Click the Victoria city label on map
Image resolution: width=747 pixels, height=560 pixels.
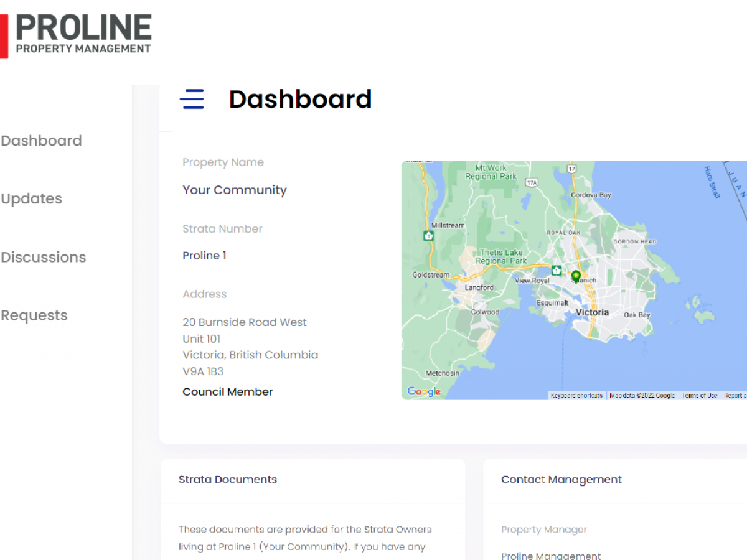[592, 312]
